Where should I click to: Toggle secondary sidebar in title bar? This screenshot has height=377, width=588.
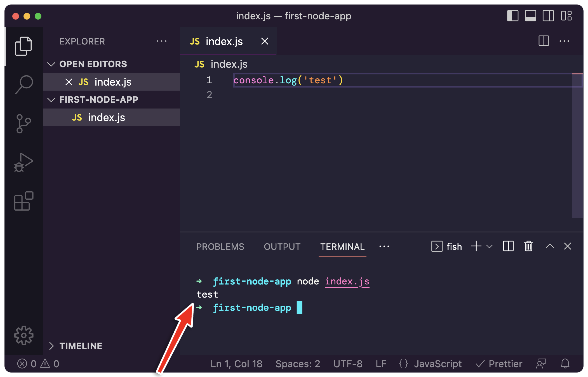pyautogui.click(x=548, y=16)
